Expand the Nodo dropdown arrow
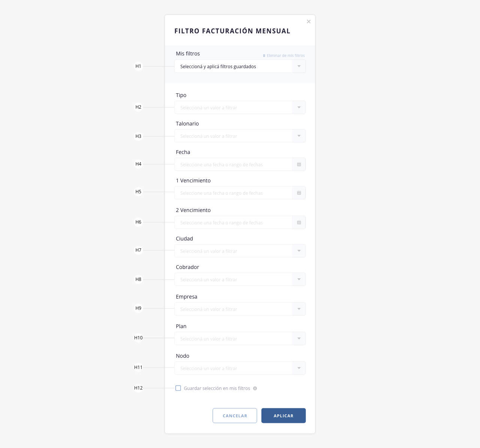This screenshot has height=448, width=480. 299,368
